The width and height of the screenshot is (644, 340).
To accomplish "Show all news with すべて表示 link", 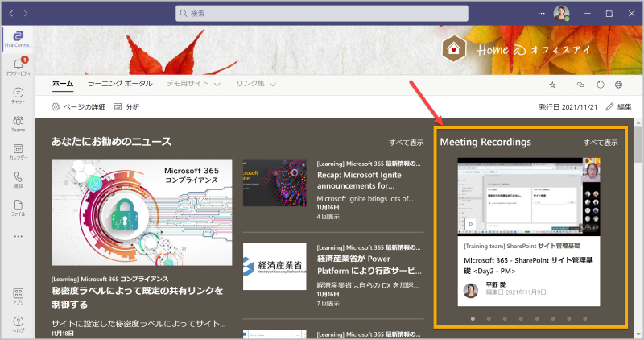I will click(x=407, y=143).
